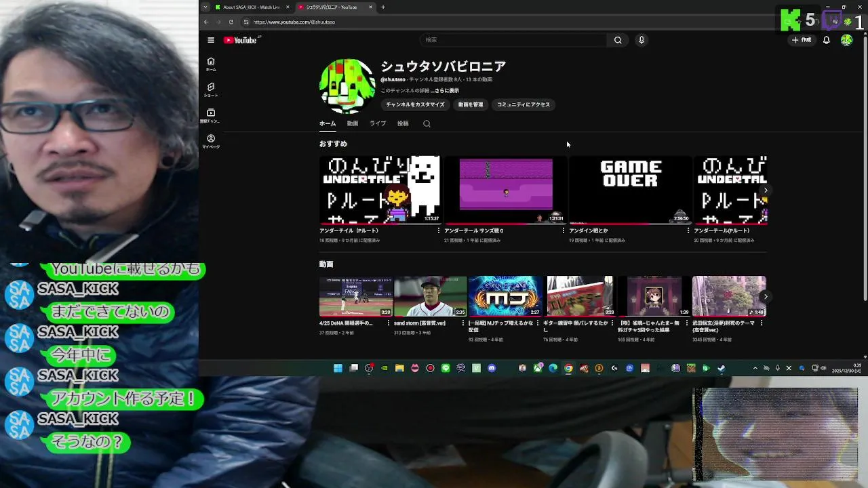868x488 pixels.
Task: Open a new browser tab
Action: point(382,7)
